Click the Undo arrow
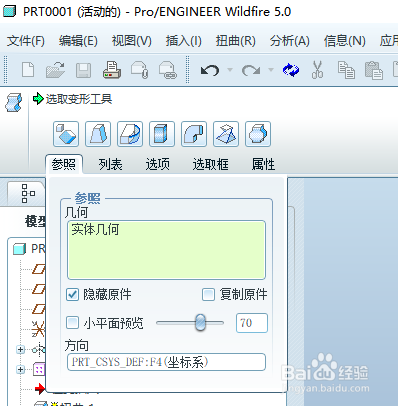398x406 pixels. 210,70
